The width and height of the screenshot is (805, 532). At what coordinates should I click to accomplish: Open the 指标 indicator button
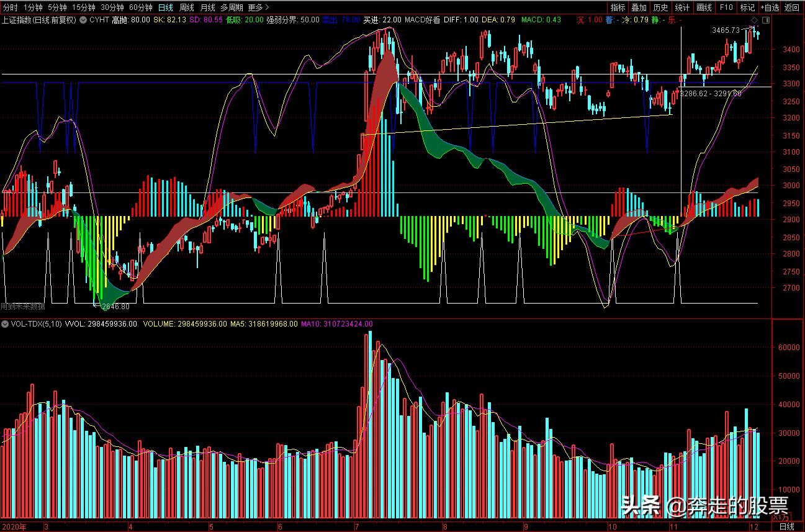[x=618, y=7]
